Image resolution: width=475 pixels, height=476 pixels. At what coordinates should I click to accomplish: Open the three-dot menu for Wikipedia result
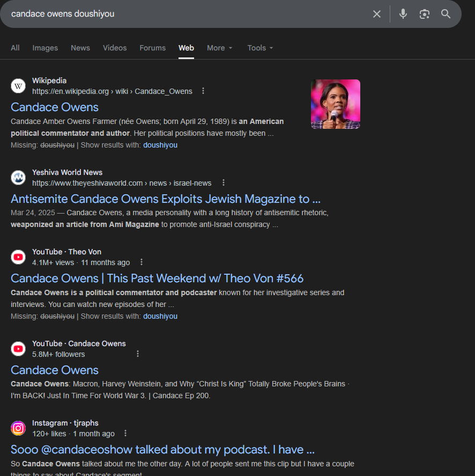tap(203, 91)
